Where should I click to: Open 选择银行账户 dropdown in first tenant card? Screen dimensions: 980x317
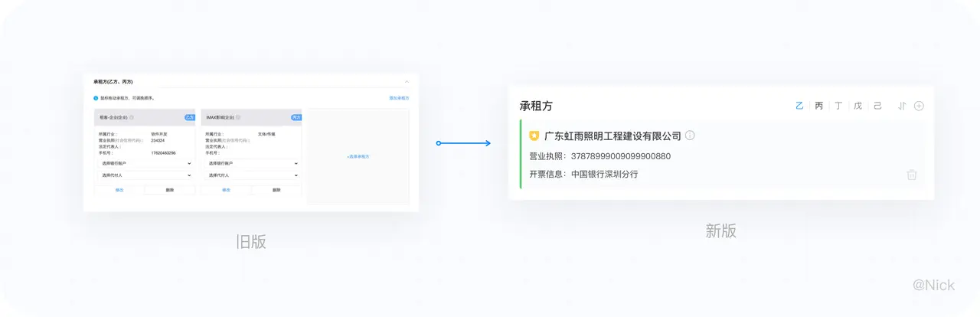[145, 163]
